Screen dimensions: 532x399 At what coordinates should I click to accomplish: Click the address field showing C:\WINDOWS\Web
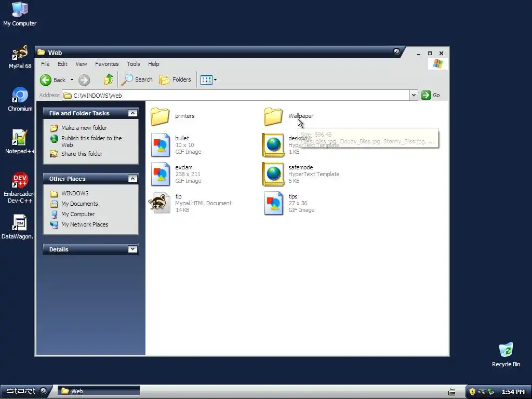click(x=236, y=96)
